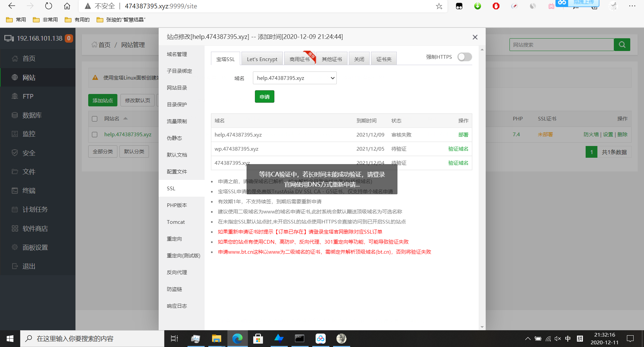Click 防火墙 link in site row
The height and width of the screenshot is (347, 644).
(x=591, y=134)
